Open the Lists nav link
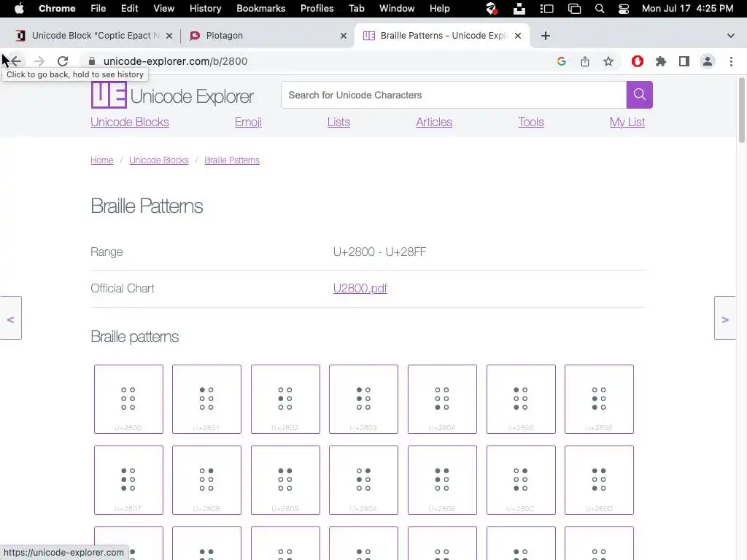This screenshot has width=747, height=560. (338, 122)
